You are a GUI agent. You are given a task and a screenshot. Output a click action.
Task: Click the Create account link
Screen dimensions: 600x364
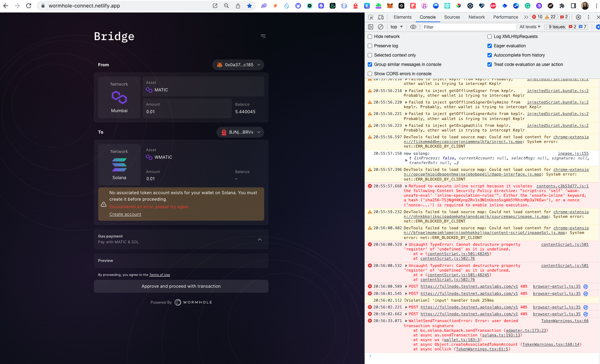coord(125,214)
